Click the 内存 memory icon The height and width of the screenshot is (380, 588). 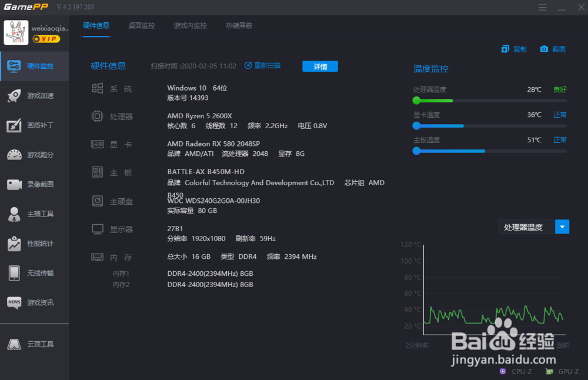pos(97,257)
